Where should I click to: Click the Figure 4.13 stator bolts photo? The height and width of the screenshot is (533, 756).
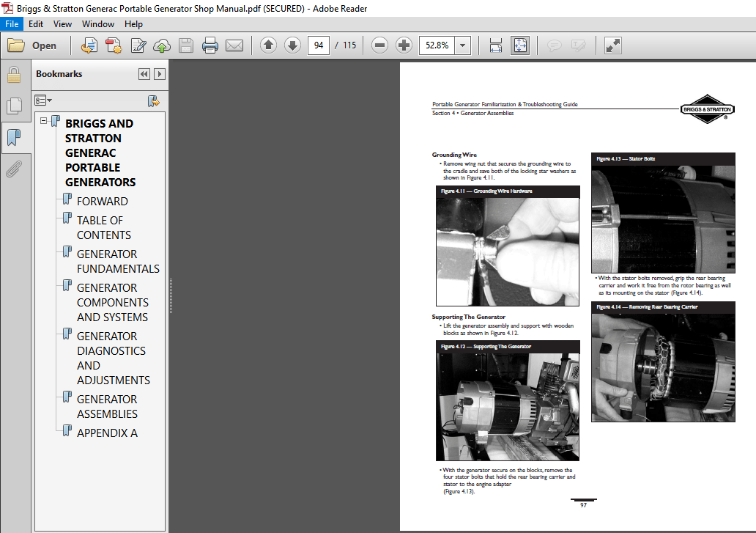click(664, 219)
